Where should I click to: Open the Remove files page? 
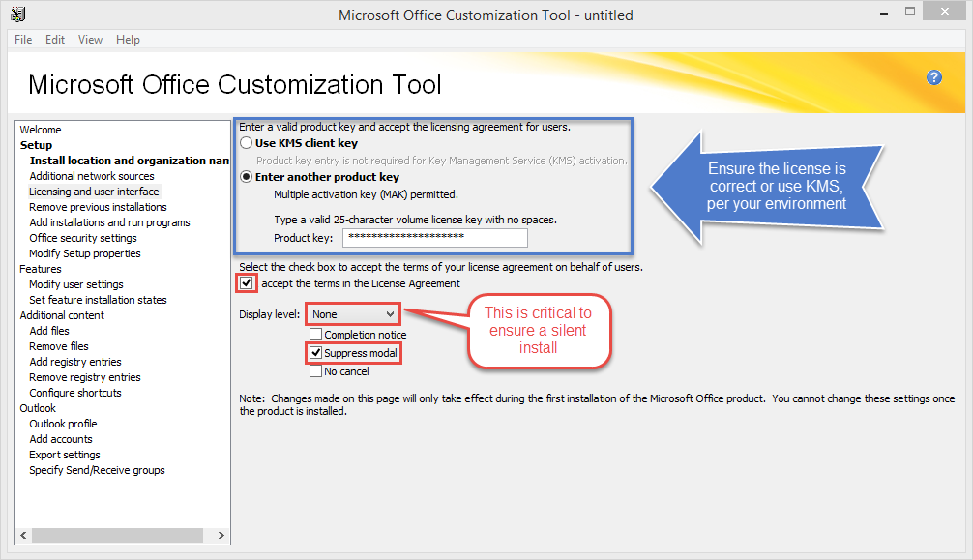point(59,346)
